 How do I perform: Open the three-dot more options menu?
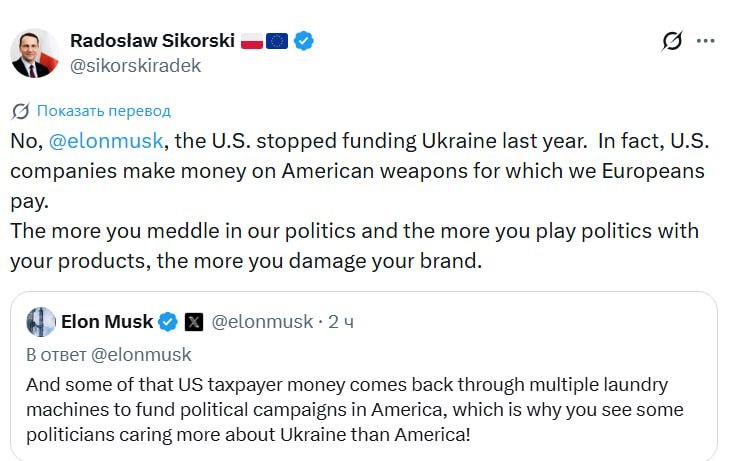coord(705,41)
